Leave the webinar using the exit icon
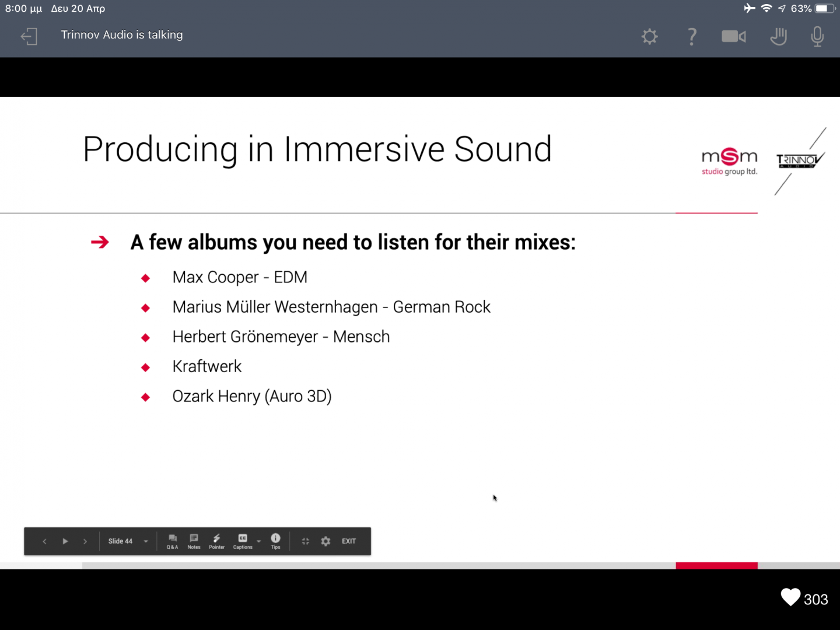This screenshot has width=840, height=630. [x=29, y=37]
